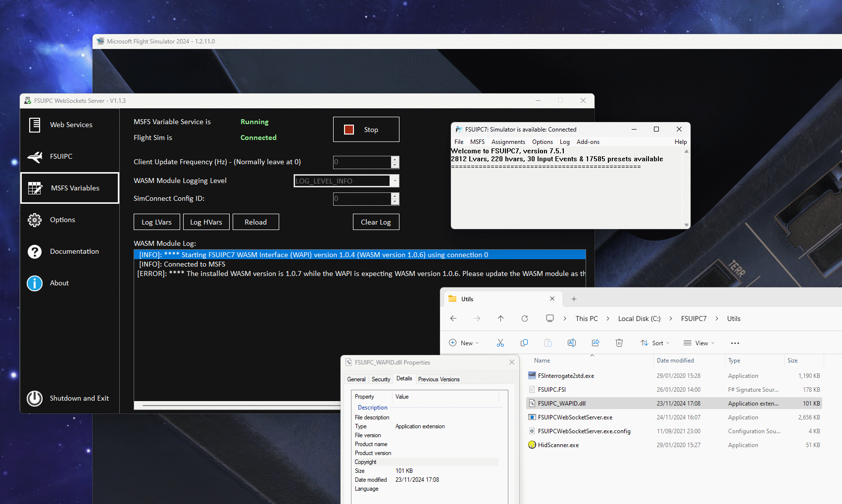This screenshot has height=504, width=842.
Task: Open Web Services page in WebSockets sidebar
Action: (70, 125)
